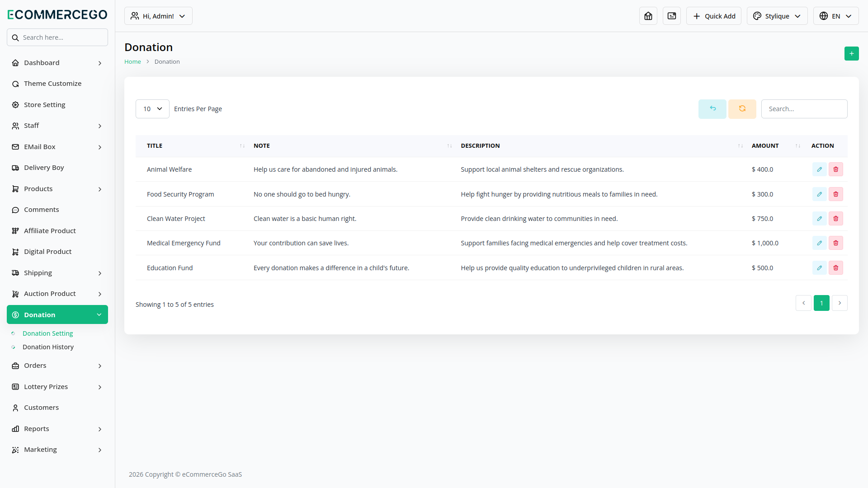Click 'Showing 1 to 5 of 5 entries'
The width and height of the screenshot is (868, 488).
[175, 305]
